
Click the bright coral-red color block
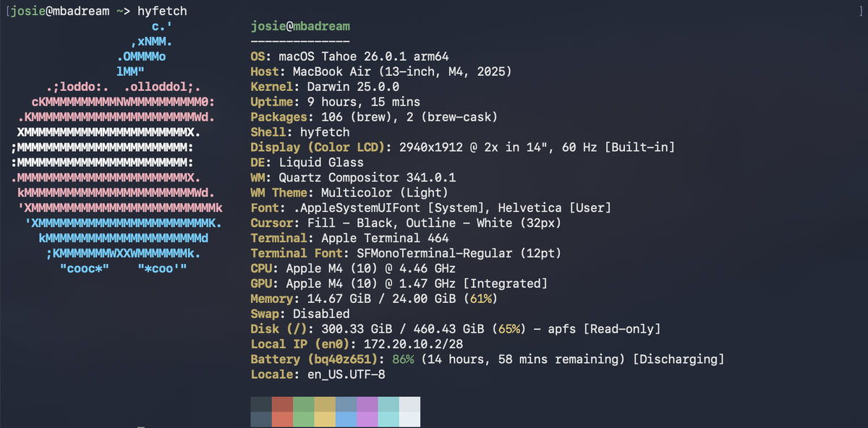click(282, 419)
